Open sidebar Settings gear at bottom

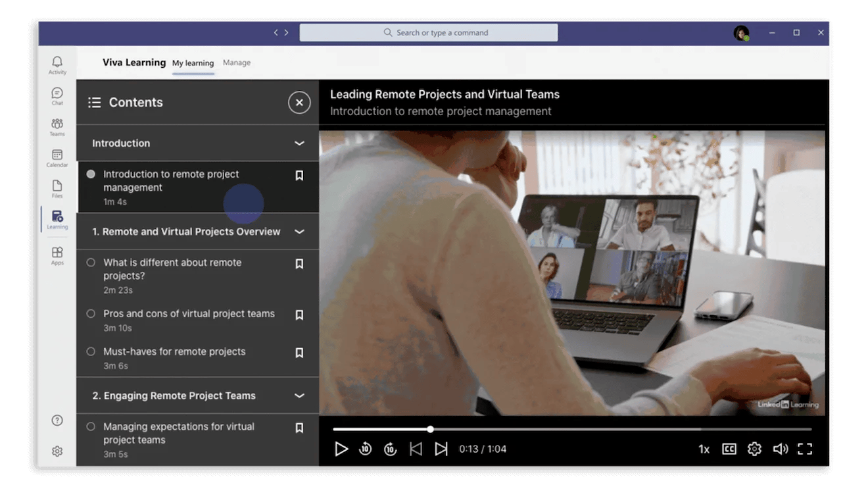(x=57, y=451)
